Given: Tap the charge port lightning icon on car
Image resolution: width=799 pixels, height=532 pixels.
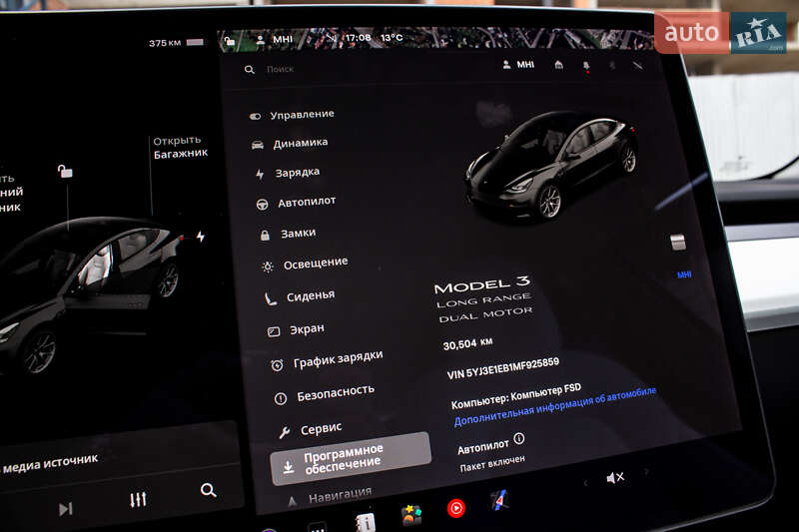Looking at the screenshot, I should click(201, 237).
